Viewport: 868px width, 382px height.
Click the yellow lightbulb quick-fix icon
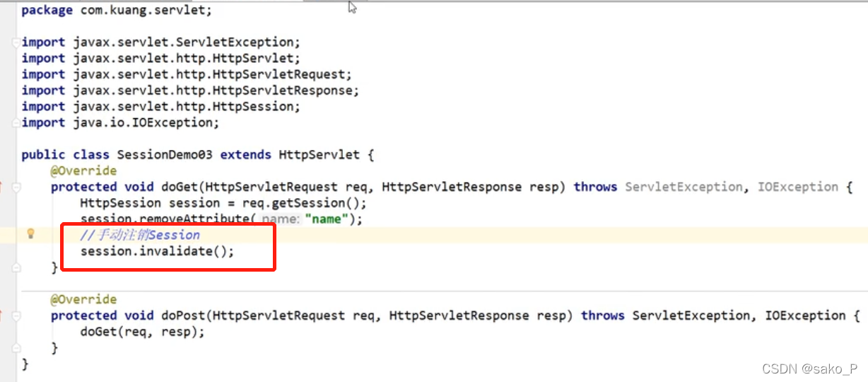coord(30,234)
